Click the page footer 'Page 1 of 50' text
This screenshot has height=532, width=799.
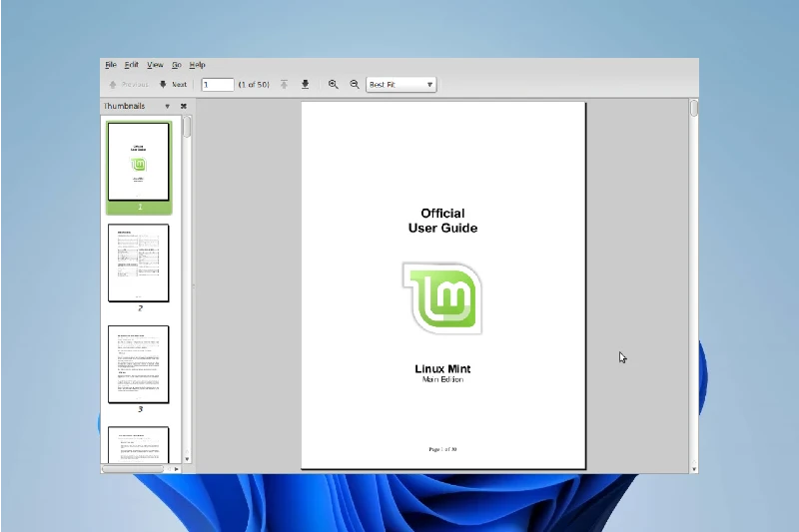[442, 449]
